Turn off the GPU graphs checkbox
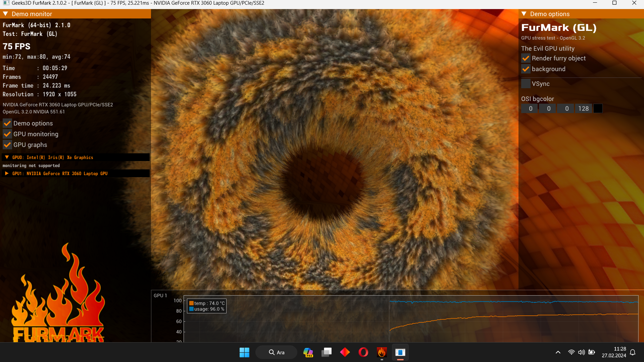Screen dimensions: 644x362 pyautogui.click(x=7, y=145)
